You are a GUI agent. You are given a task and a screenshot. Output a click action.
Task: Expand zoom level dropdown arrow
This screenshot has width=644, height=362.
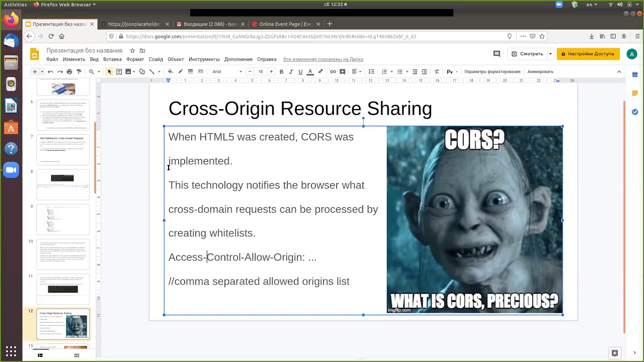coord(99,71)
